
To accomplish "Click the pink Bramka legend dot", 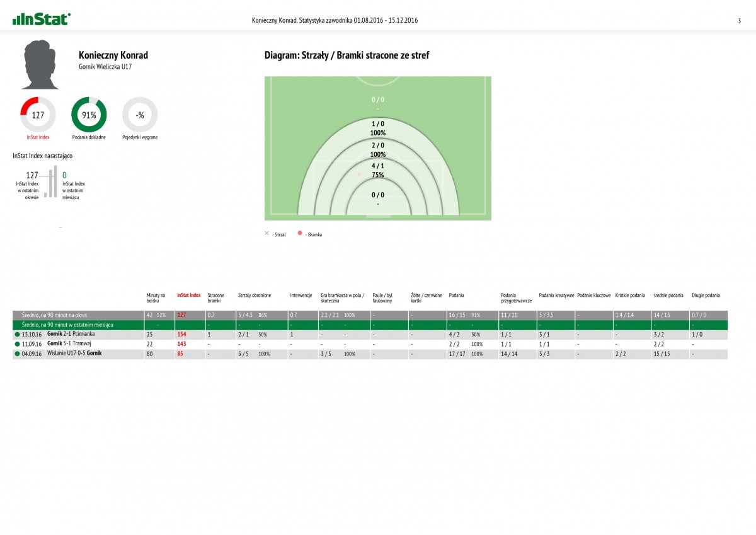I will [299, 233].
